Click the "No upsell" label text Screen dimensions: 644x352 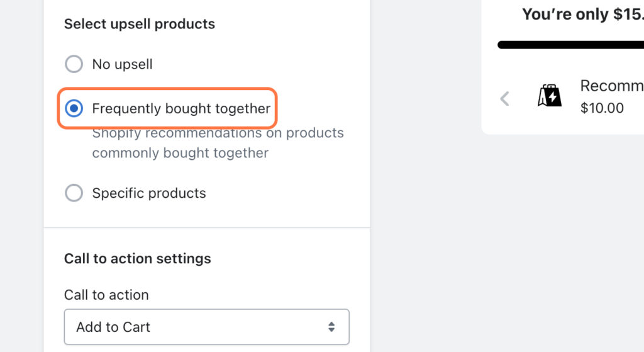[122, 64]
